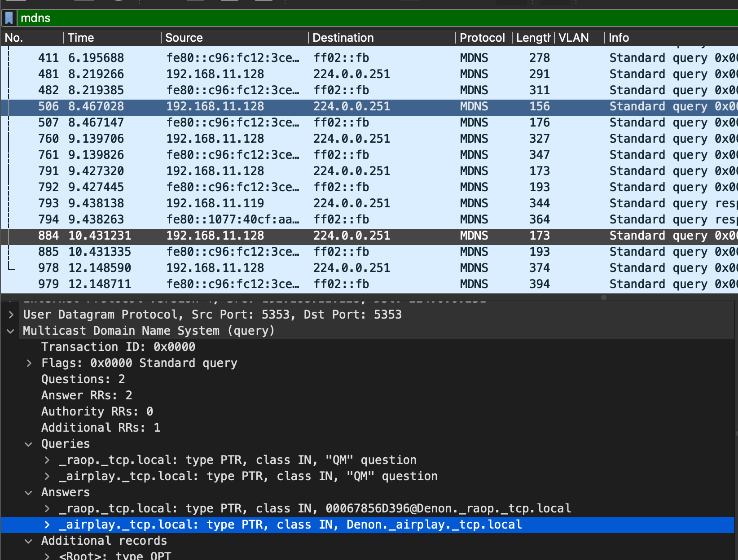This screenshot has width=738, height=560.
Task: Sort packets by the No. column
Action: [x=31, y=38]
